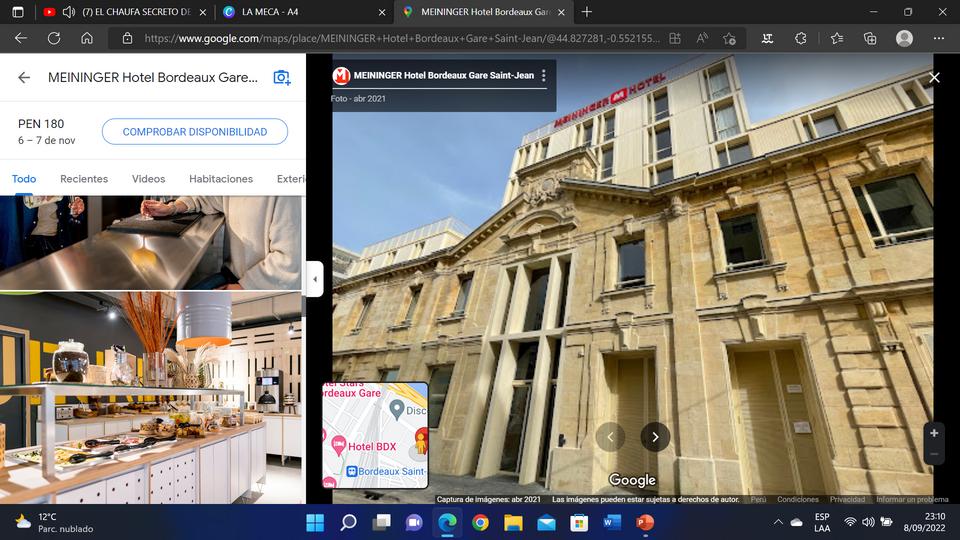
Task: Go back from the MEININGER hotel photos panel
Action: (x=24, y=78)
